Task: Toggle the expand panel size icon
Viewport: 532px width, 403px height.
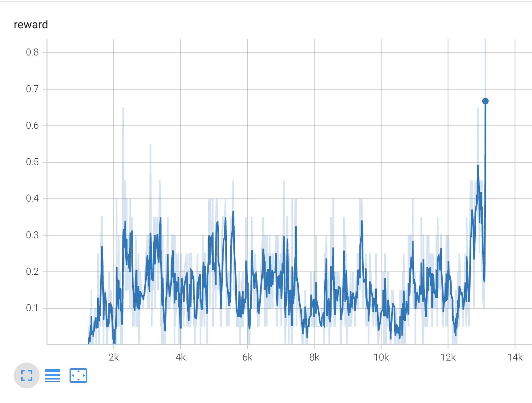Action: 27,375
